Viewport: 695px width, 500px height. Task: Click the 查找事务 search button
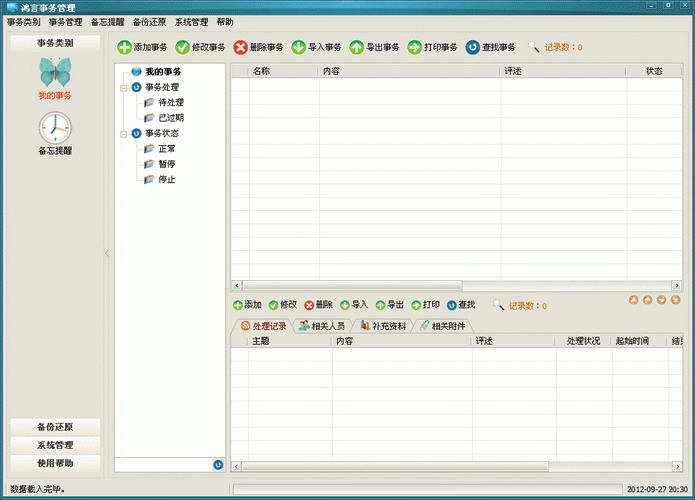click(491, 47)
